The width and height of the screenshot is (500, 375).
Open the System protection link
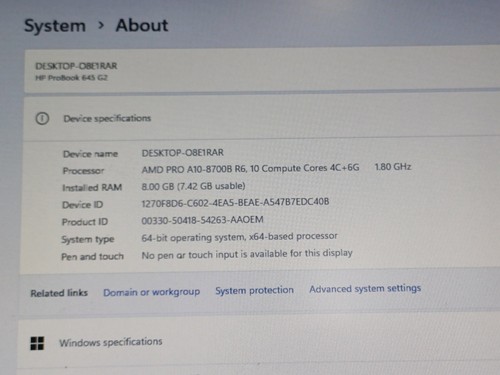(254, 290)
